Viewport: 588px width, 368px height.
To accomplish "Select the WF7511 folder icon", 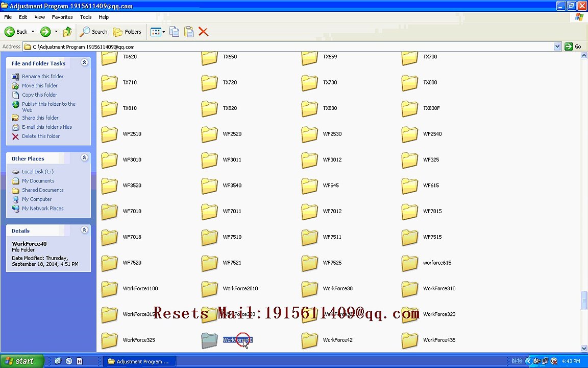I will coord(310,237).
